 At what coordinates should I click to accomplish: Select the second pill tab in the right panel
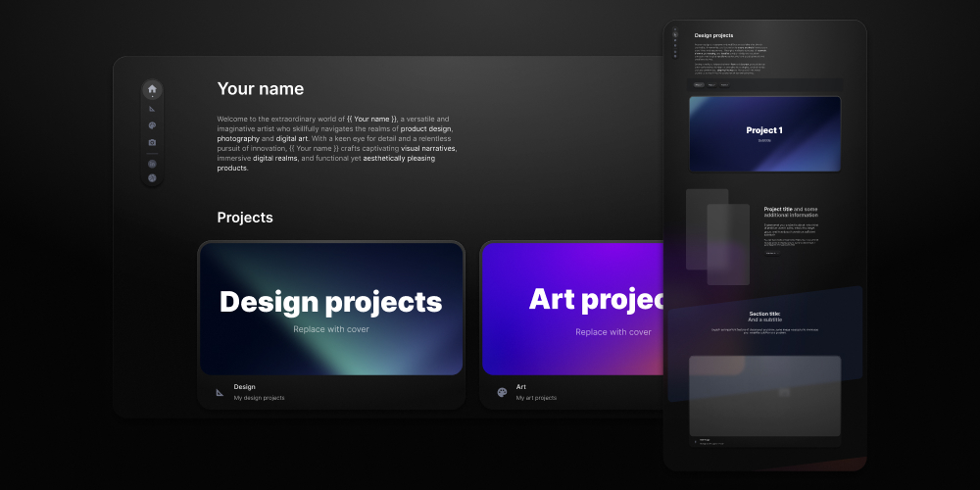coord(711,85)
